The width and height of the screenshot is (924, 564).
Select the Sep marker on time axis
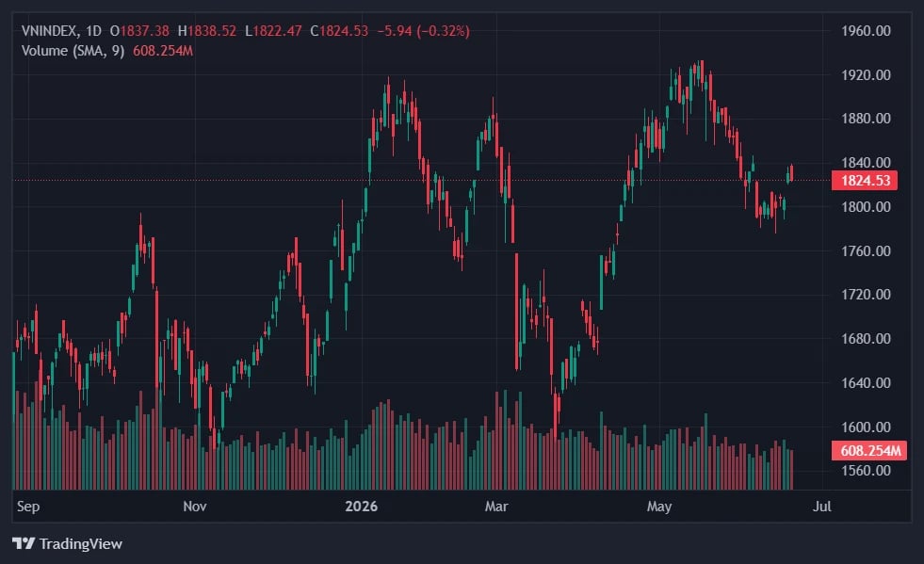click(28, 507)
